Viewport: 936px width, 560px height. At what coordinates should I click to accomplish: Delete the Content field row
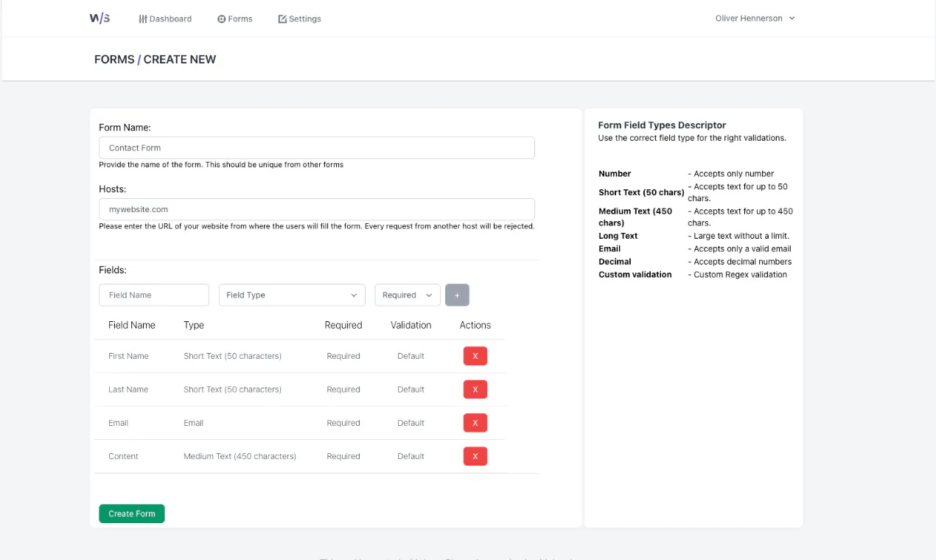coord(475,456)
